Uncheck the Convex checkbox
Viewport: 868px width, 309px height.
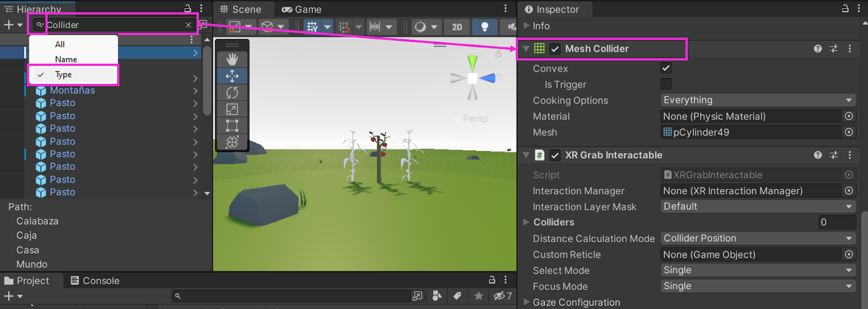[x=666, y=68]
